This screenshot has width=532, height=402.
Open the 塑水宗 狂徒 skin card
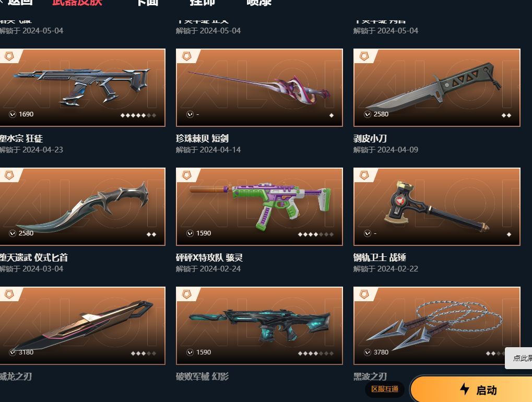82,88
